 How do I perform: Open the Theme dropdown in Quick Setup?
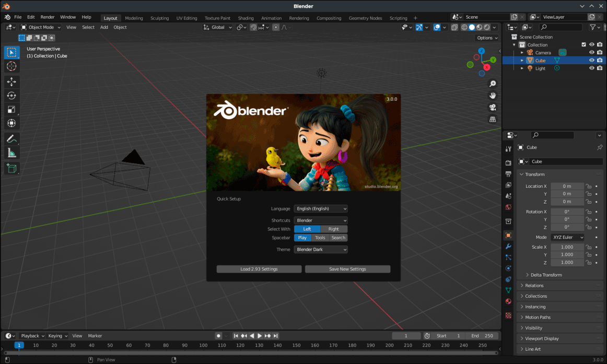click(320, 249)
